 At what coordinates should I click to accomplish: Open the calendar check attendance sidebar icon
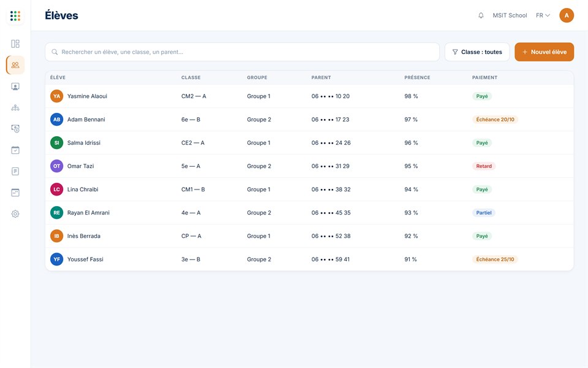tap(15, 150)
